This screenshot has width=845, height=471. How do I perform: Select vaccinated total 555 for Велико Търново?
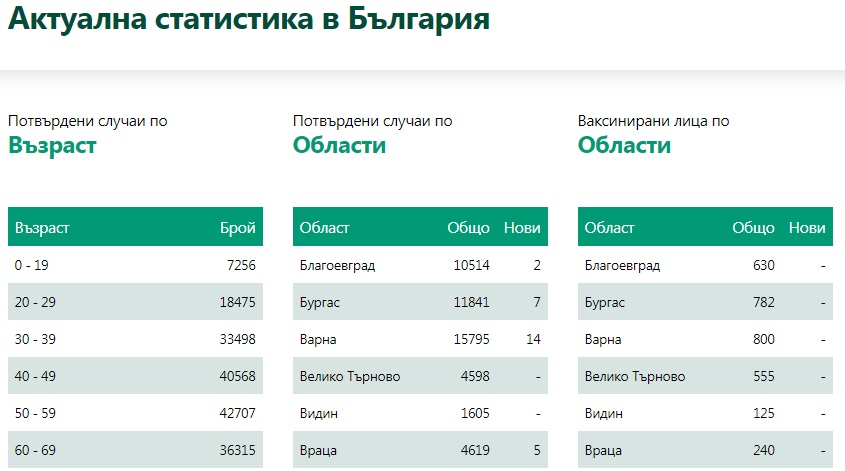click(x=764, y=376)
